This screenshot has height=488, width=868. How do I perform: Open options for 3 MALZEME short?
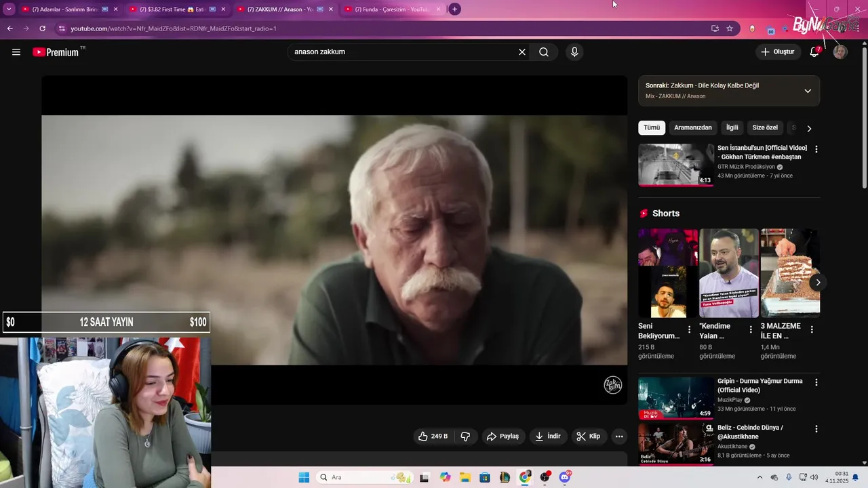[x=812, y=329]
